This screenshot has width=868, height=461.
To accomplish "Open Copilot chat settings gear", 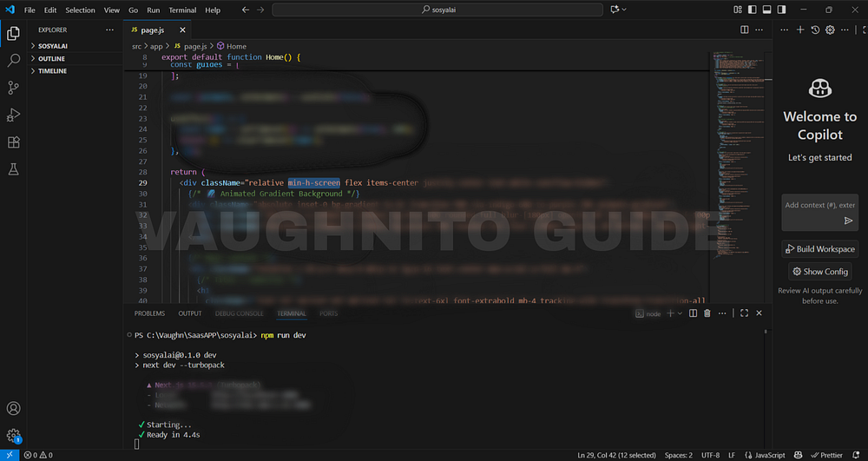I will coord(830,30).
